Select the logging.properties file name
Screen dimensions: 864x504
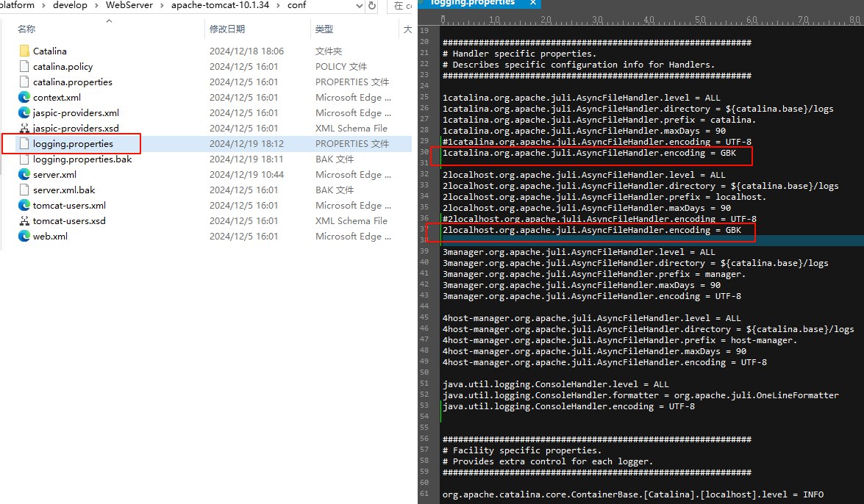coord(73,144)
